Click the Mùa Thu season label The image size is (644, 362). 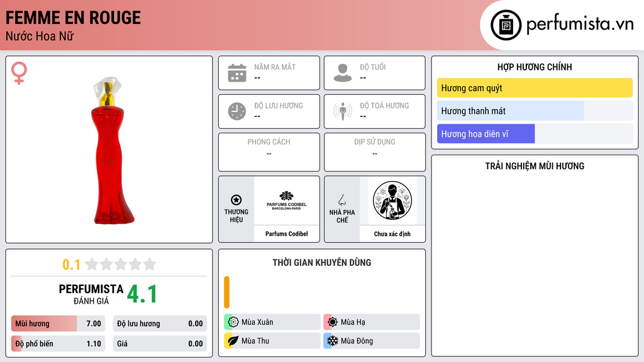point(255,341)
